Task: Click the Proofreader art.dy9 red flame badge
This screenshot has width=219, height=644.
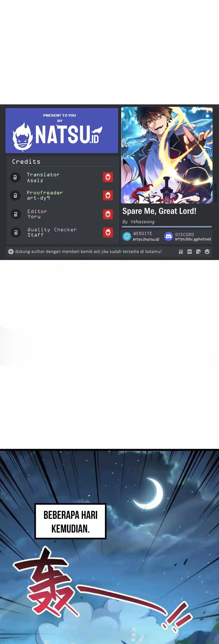Action: tap(108, 195)
